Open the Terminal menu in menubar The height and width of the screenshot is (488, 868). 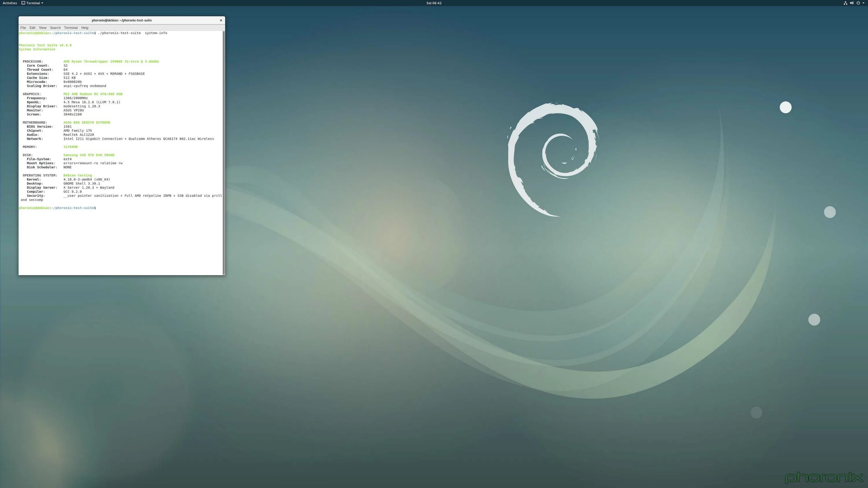(x=71, y=28)
